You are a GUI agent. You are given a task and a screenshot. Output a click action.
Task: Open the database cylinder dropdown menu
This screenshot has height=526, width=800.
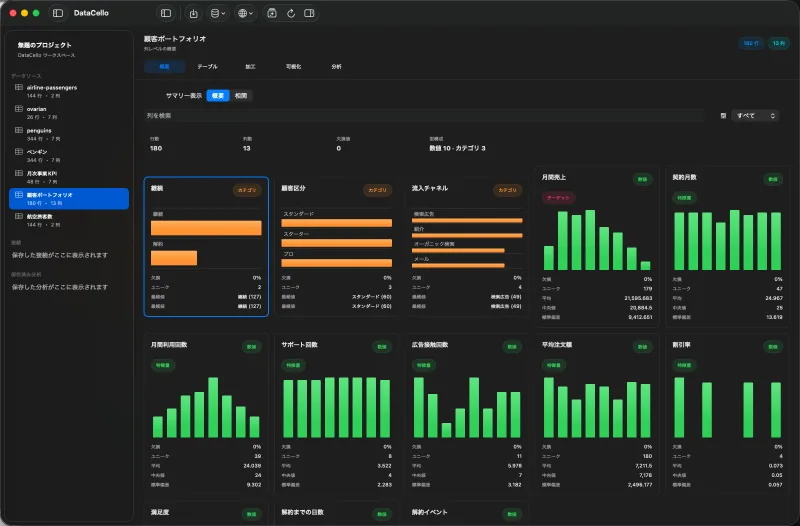pos(218,13)
